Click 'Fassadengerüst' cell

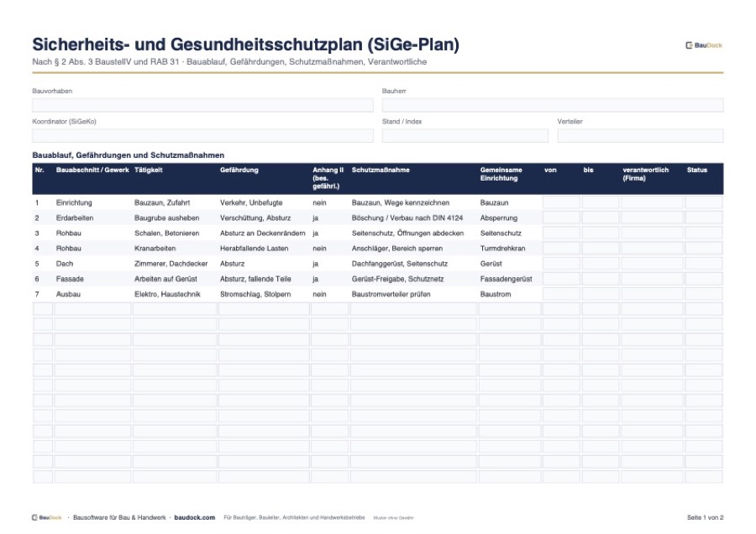pyautogui.click(x=506, y=279)
